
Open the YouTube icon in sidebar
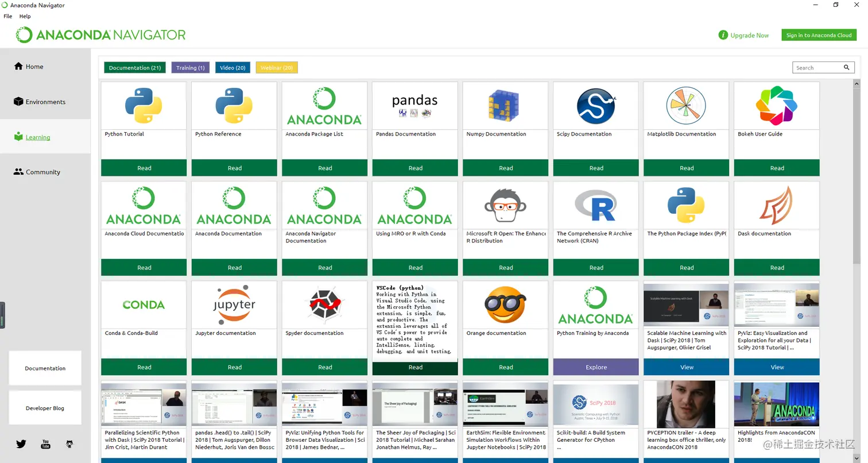(45, 443)
